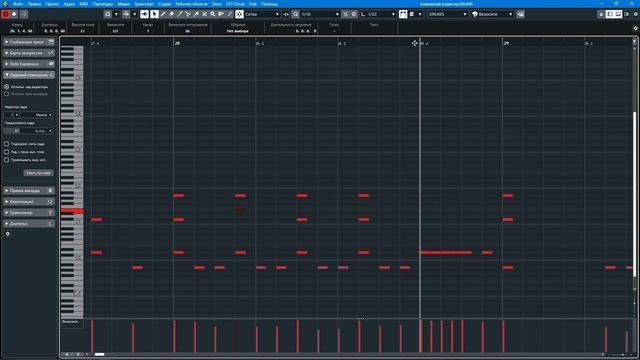Click the vertical scrollbar of the note grid
The image size is (640, 360).
(x=634, y=194)
